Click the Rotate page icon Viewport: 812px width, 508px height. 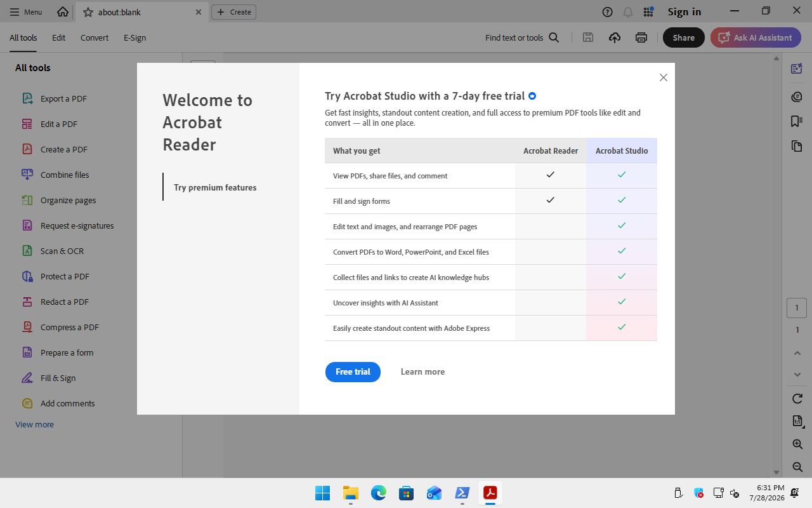click(797, 399)
